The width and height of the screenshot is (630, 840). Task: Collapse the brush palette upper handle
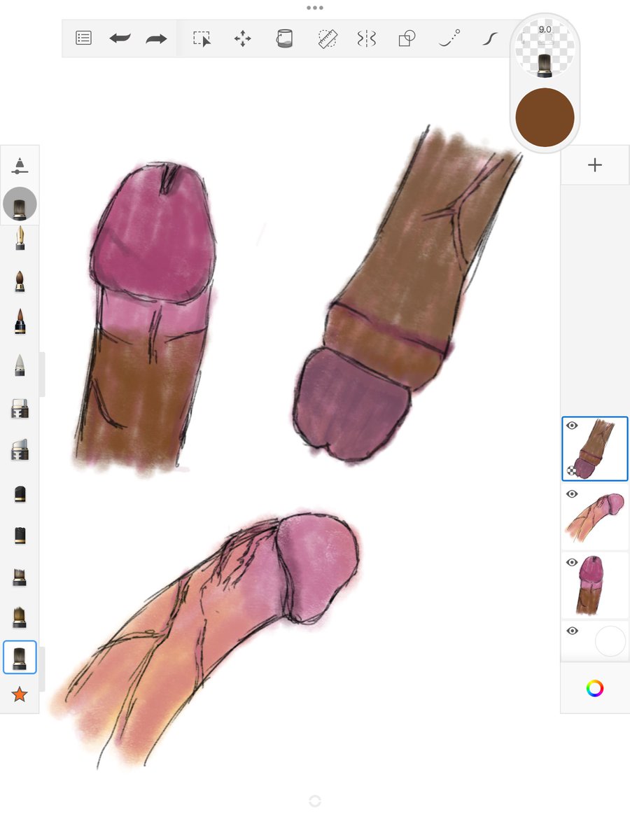[42, 374]
